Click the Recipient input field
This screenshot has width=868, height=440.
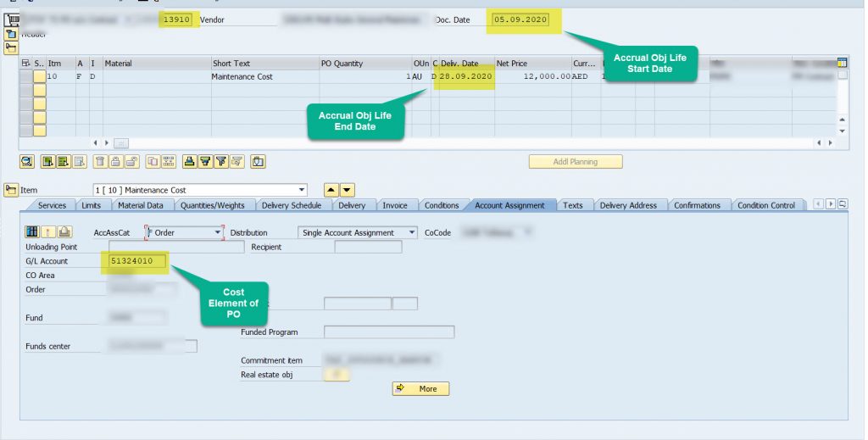(x=369, y=247)
